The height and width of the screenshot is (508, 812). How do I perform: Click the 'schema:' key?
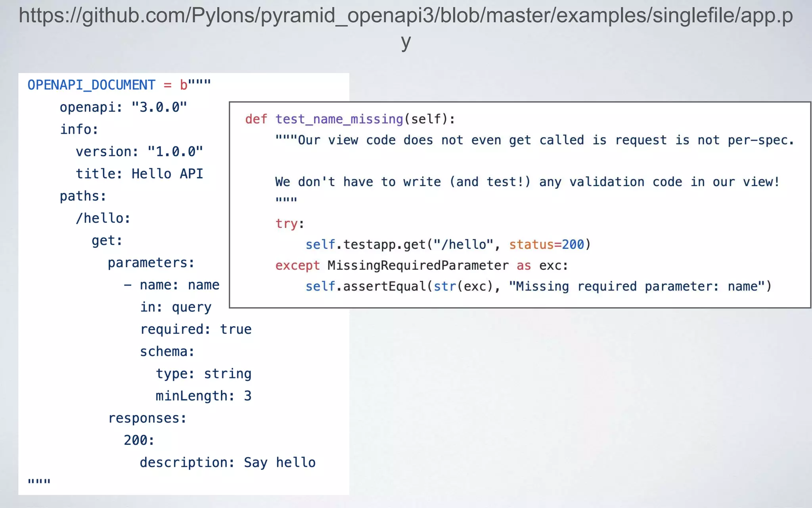tap(167, 352)
